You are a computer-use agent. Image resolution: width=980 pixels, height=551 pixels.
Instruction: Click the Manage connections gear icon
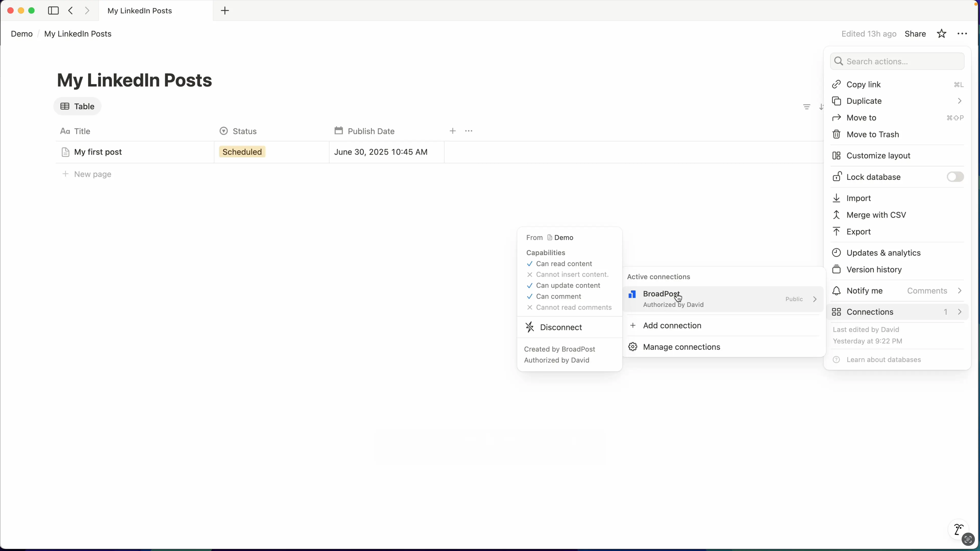(632, 346)
